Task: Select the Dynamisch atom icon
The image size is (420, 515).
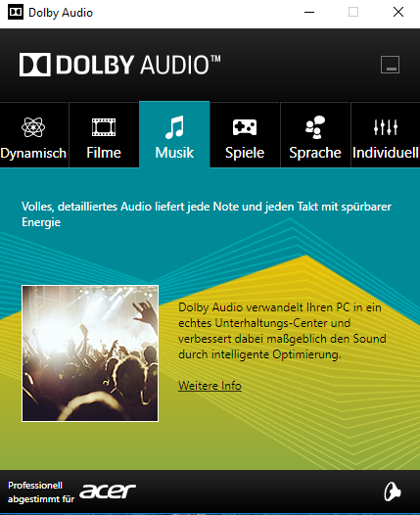Action: click(x=33, y=126)
